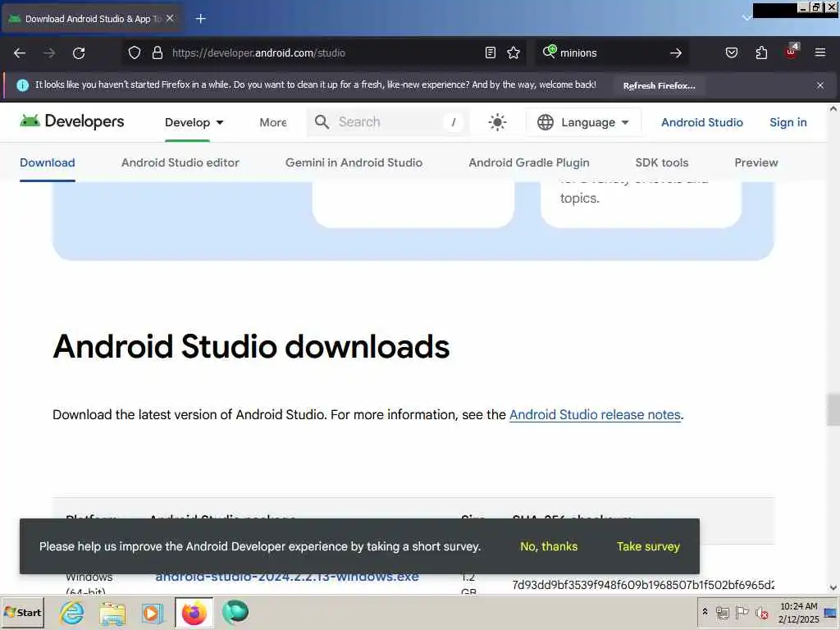
Task: Open the extensions puzzle icon
Action: click(761, 52)
